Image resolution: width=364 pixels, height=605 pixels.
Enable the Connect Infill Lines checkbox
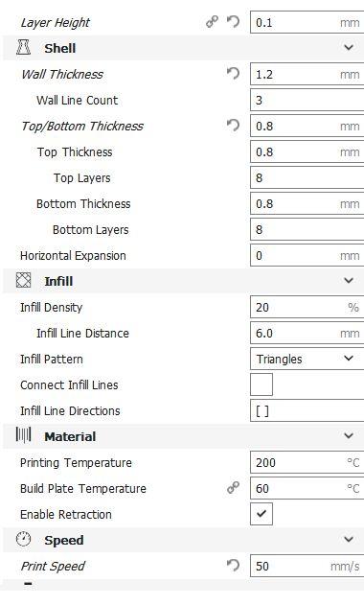point(262,384)
